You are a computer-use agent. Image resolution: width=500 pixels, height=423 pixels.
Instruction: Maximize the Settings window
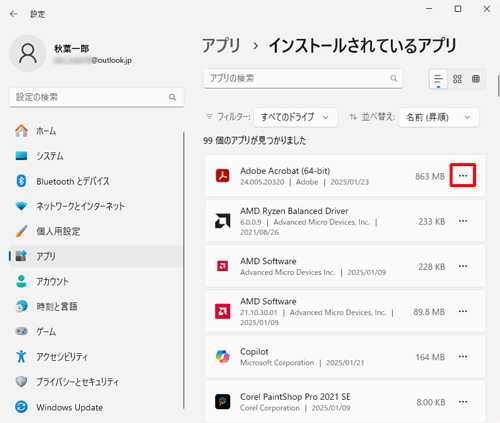458,9
